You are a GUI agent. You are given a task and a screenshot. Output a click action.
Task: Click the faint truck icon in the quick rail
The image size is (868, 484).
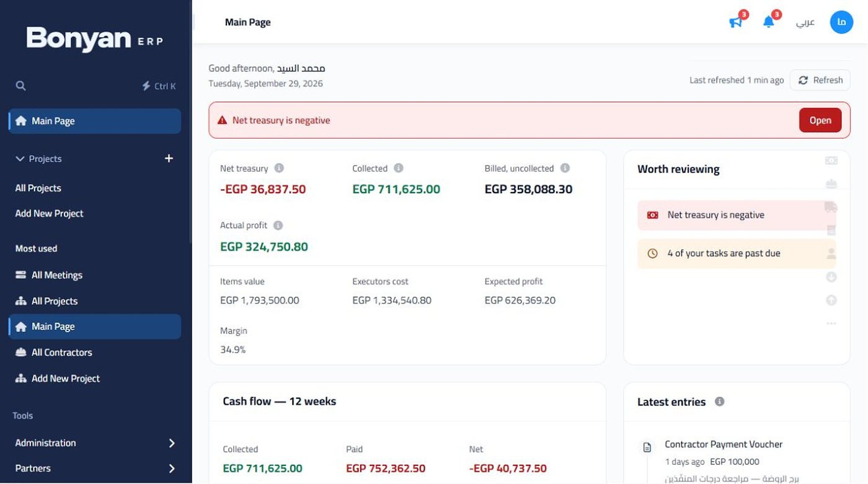(x=831, y=207)
